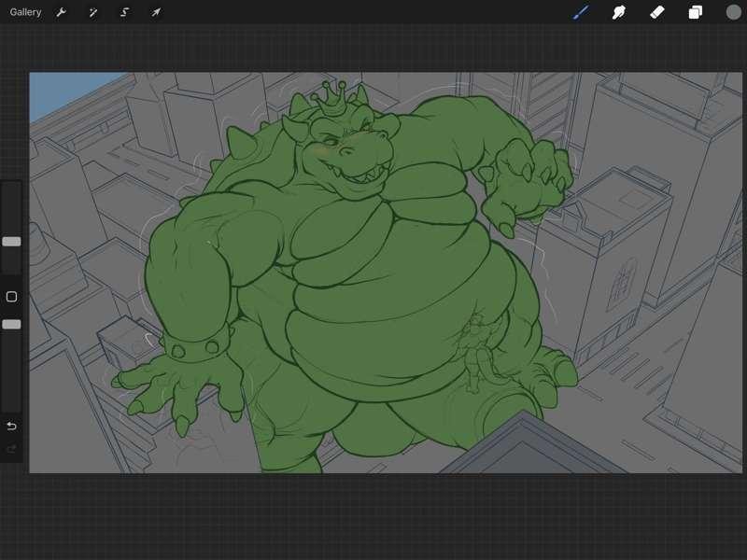Activate the Transform arrow tool
Screen dimensions: 747x560
[156, 12]
